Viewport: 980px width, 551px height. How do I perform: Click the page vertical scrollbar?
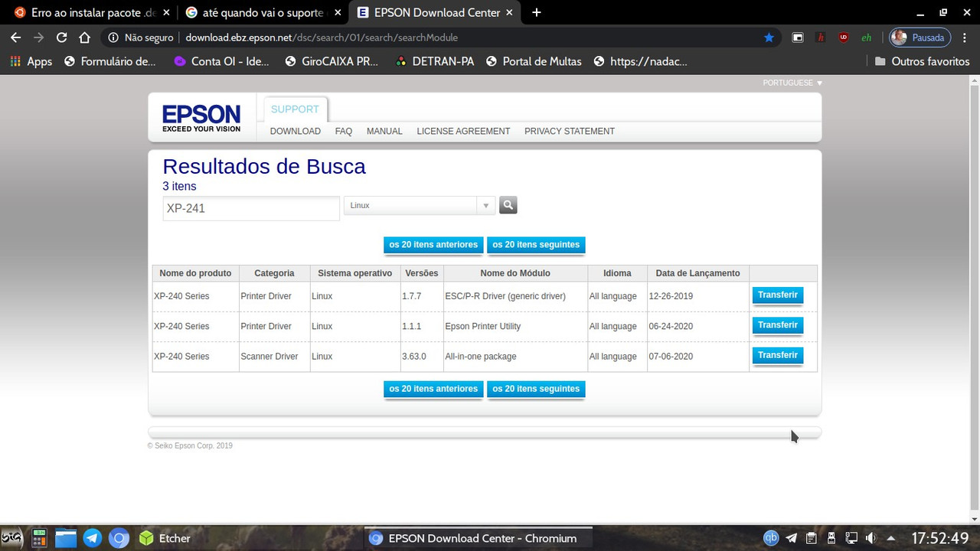pyautogui.click(x=974, y=298)
